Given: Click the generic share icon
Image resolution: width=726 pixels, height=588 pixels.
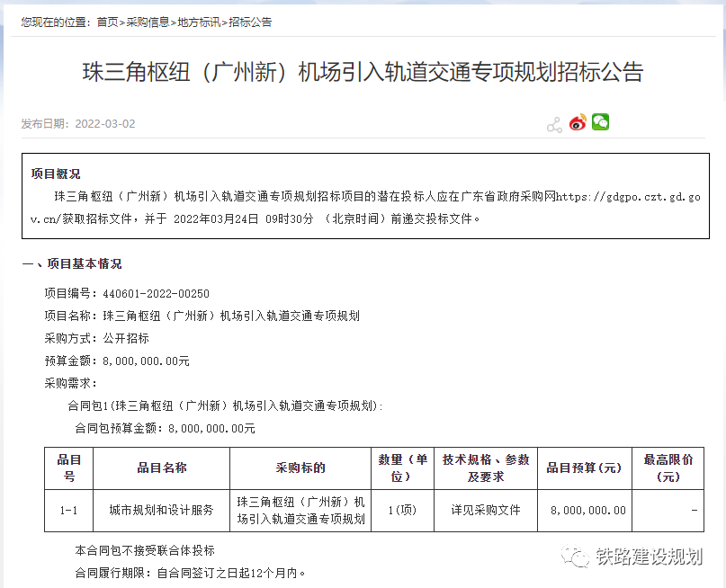Looking at the screenshot, I should (x=554, y=125).
